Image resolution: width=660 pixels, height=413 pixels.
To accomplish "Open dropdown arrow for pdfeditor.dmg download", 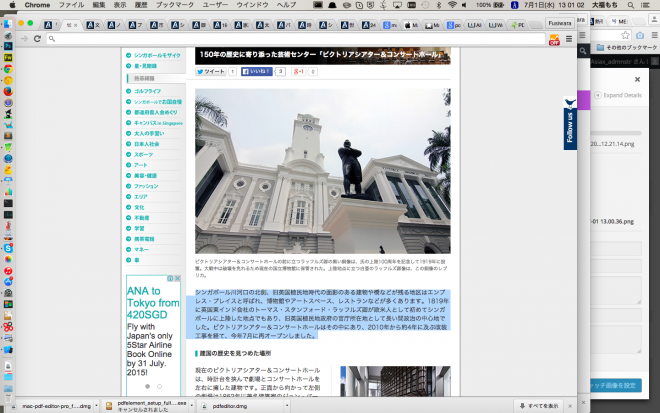I will 287,406.
